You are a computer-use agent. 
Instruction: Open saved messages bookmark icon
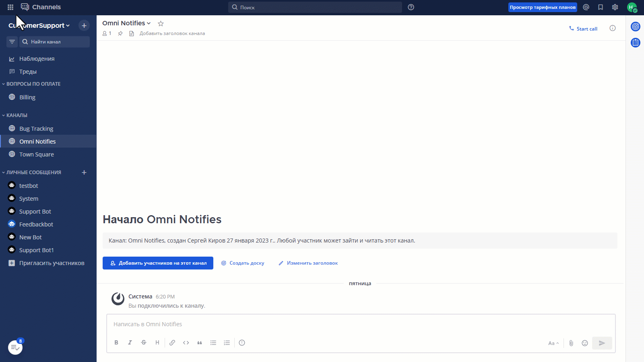pyautogui.click(x=601, y=7)
